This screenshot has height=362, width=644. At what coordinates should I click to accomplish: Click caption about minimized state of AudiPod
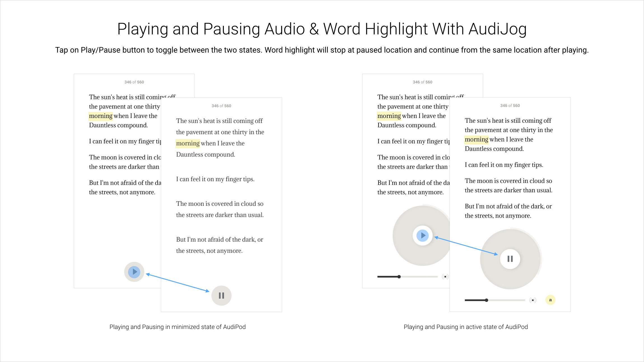point(178,327)
